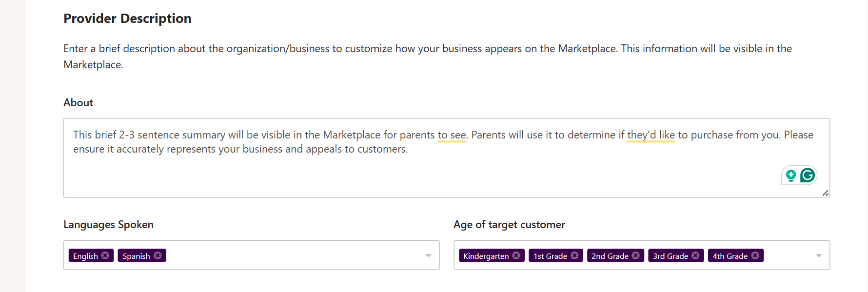The width and height of the screenshot is (868, 292).
Task: Select the English language chip
Action: click(85, 256)
